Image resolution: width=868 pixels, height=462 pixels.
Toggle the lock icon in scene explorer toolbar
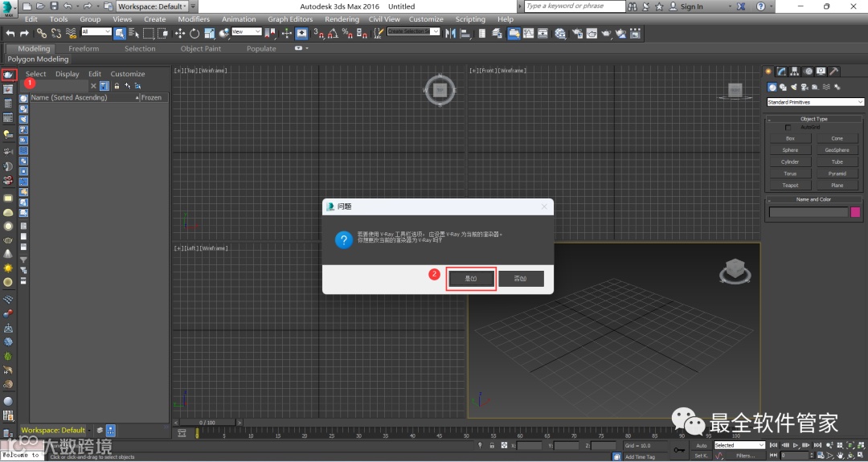tap(117, 86)
